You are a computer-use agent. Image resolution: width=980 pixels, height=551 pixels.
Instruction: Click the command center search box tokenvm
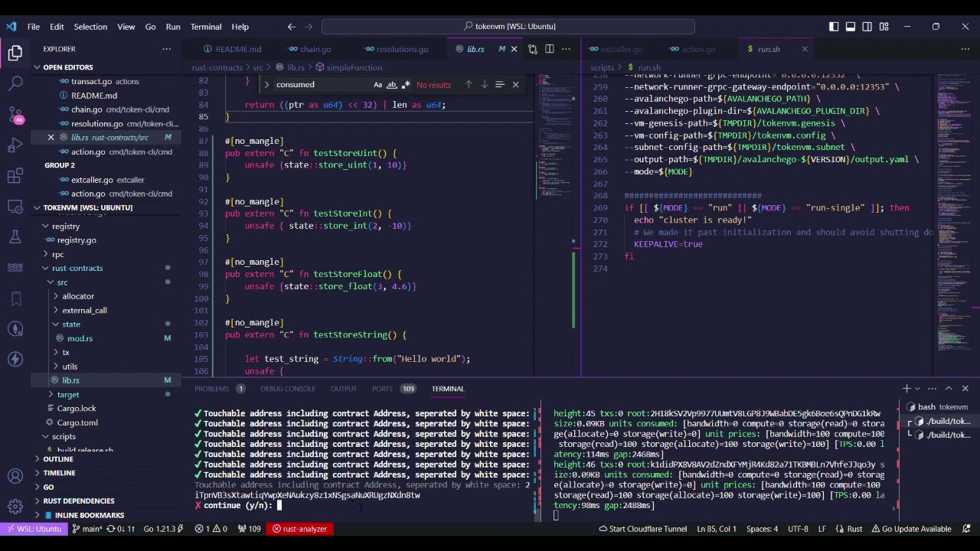tap(508, 27)
